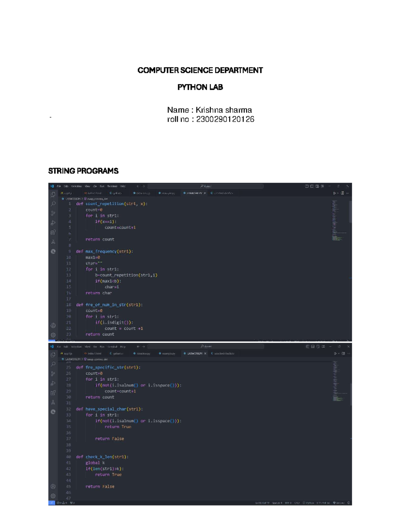This screenshot has width=411, height=532.
Task: Open the Search icon in the Activity Bar
Action: [53, 203]
